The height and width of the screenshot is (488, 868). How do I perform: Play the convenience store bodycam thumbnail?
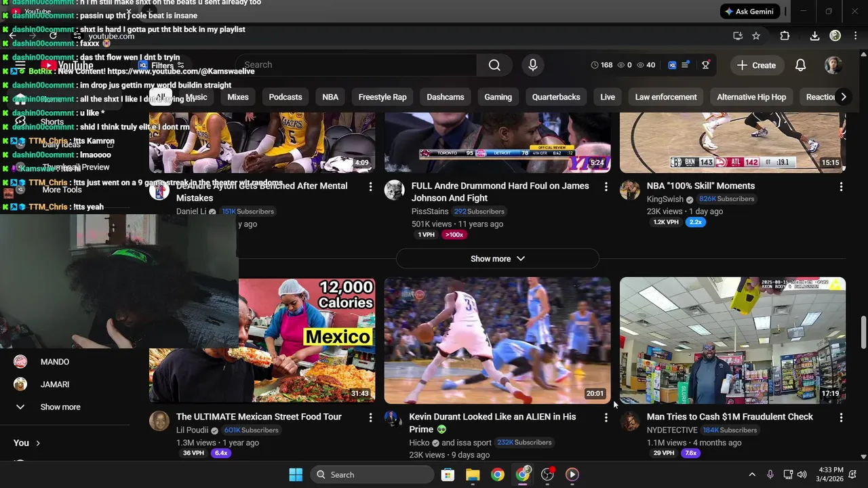point(732,340)
